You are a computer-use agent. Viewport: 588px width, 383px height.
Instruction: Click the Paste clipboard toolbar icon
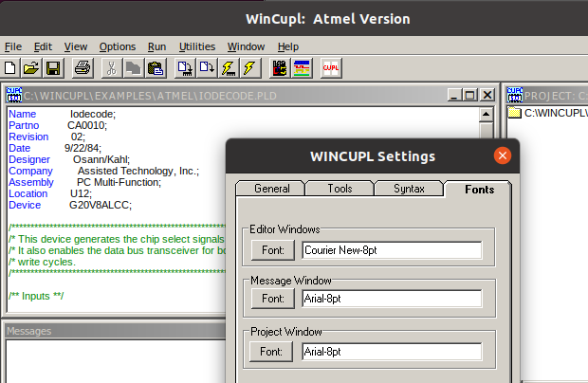click(155, 68)
